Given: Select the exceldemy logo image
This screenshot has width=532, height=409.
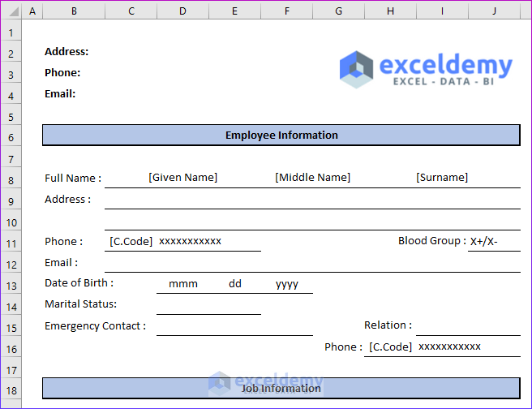Looking at the screenshot, I should click(x=426, y=70).
